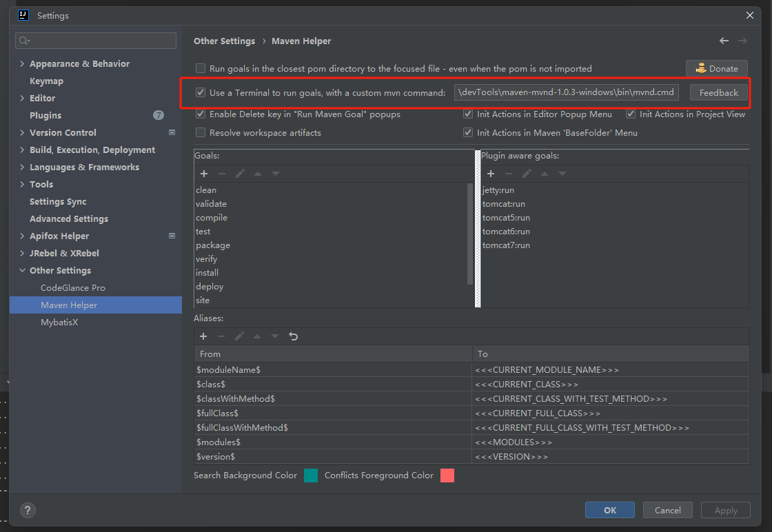Select the 'package' goal in list
Image resolution: width=772 pixels, height=532 pixels.
213,245
